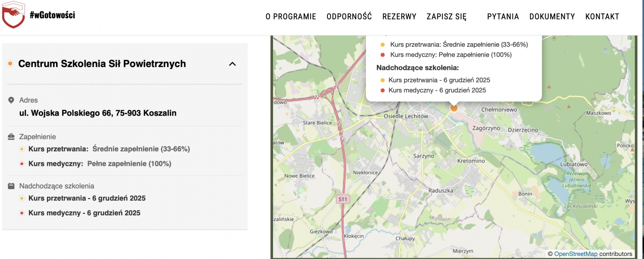Click the orange dot beside Centrum Szkolenia title

10,64
